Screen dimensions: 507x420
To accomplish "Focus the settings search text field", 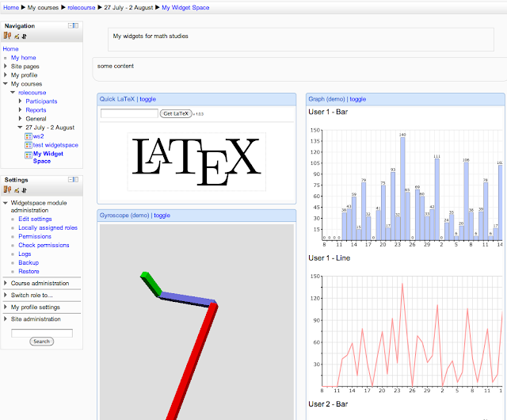I will click(42, 333).
